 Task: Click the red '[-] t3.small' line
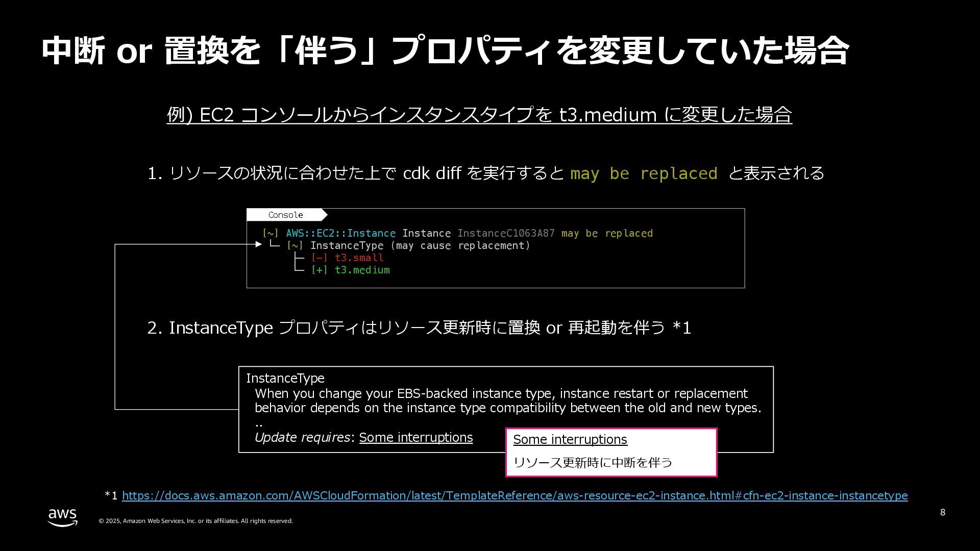(347, 258)
